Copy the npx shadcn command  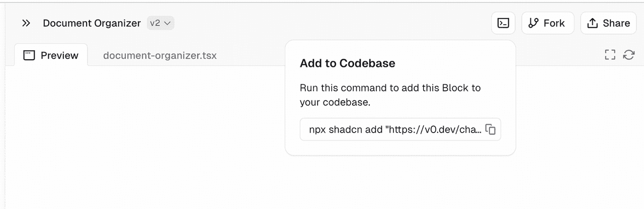click(491, 130)
